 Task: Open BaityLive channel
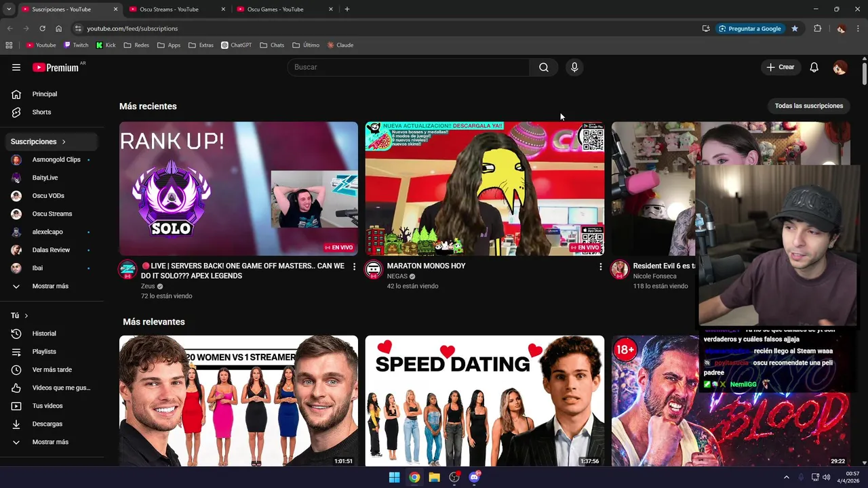coord(52,178)
